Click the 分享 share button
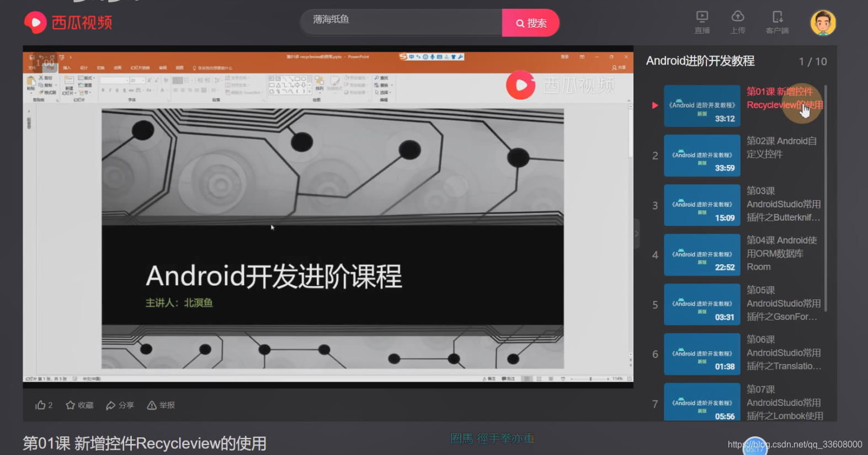The width and height of the screenshot is (868, 455). click(120, 405)
